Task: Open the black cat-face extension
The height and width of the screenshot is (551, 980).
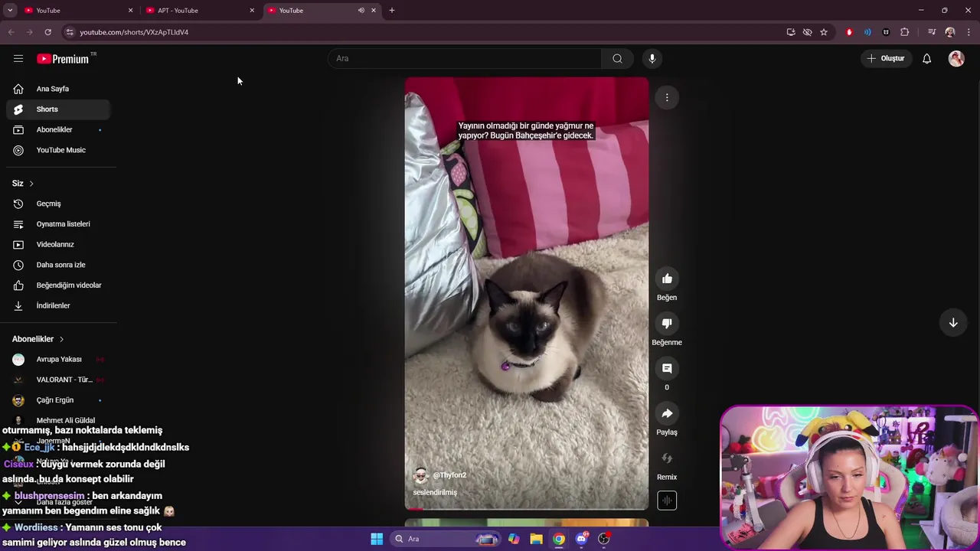Action: coord(886,32)
